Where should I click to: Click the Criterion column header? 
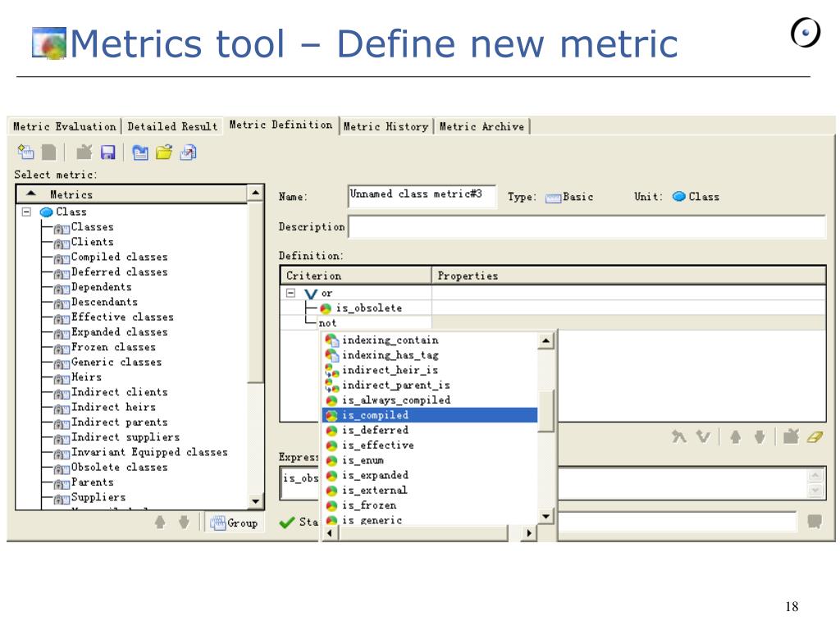click(356, 276)
